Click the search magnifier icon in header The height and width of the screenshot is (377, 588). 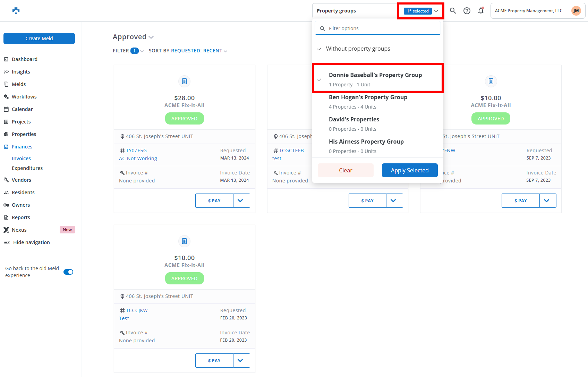pos(453,11)
